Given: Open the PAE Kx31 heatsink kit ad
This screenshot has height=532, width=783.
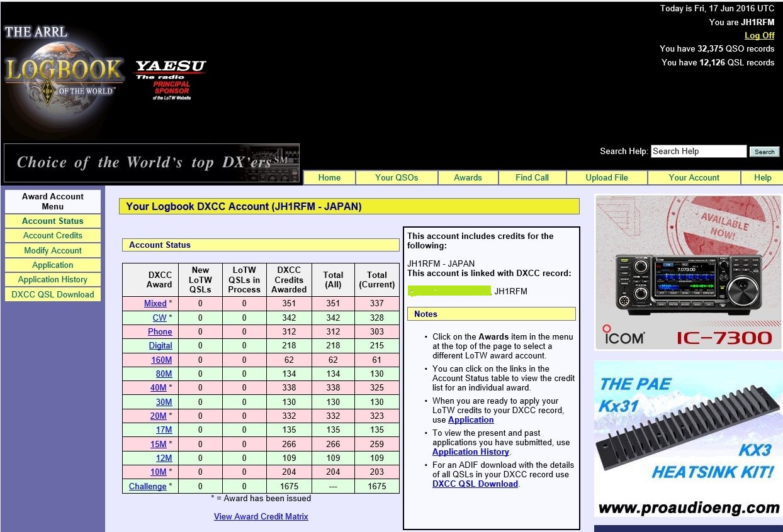Looking at the screenshot, I should tap(688, 438).
